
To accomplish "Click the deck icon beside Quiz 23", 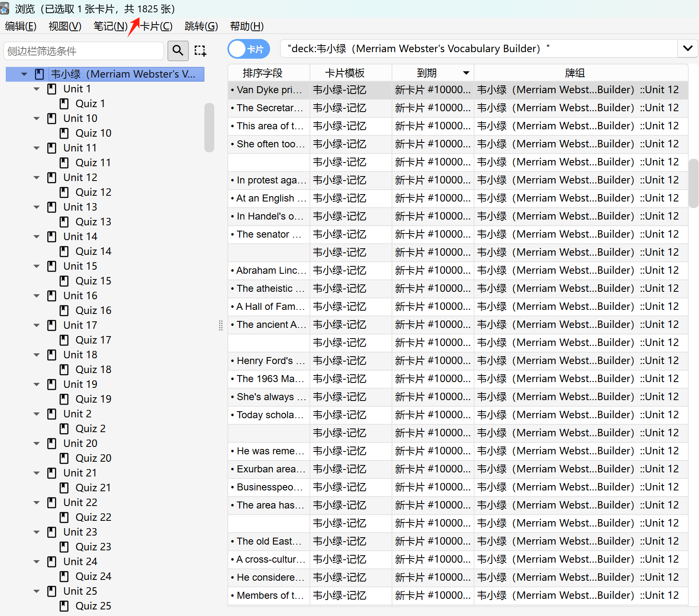I will pos(64,547).
